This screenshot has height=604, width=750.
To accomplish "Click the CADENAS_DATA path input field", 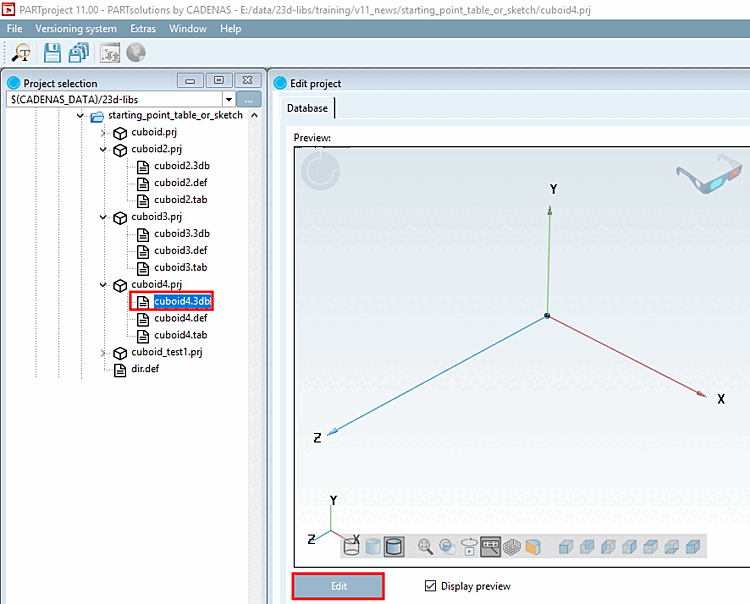I will pyautogui.click(x=115, y=99).
